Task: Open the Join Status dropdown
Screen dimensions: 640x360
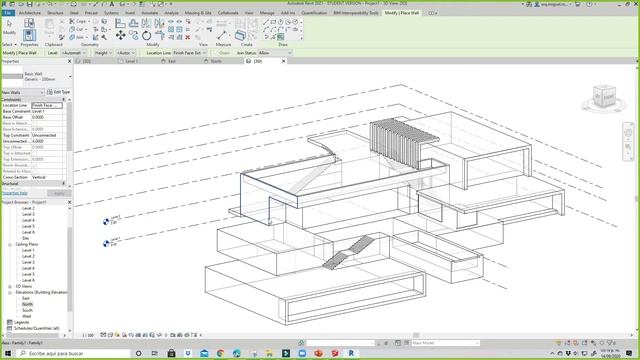Action: pyautogui.click(x=275, y=53)
